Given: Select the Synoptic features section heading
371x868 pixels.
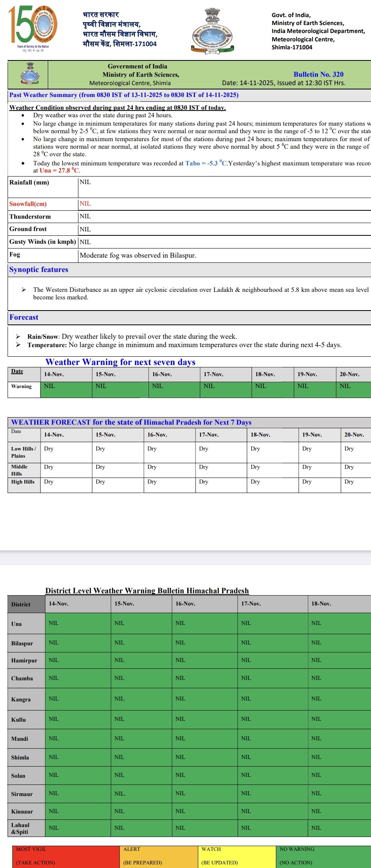Looking at the screenshot, I should [39, 270].
